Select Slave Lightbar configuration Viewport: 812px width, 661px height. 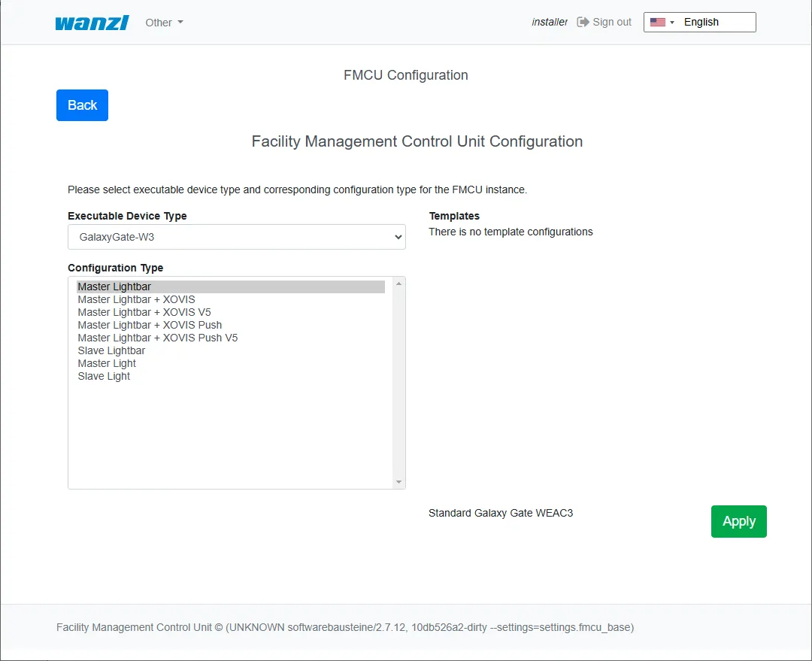111,350
